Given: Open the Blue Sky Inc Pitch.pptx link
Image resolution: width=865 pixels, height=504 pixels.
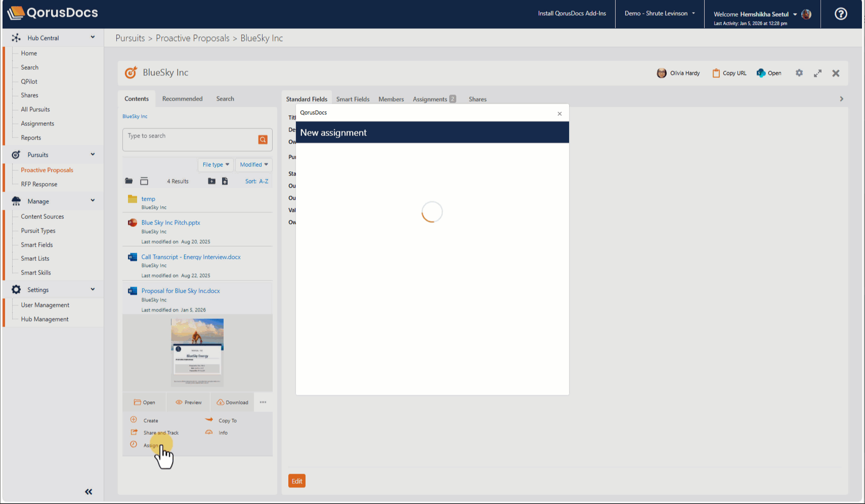Looking at the screenshot, I should (170, 222).
